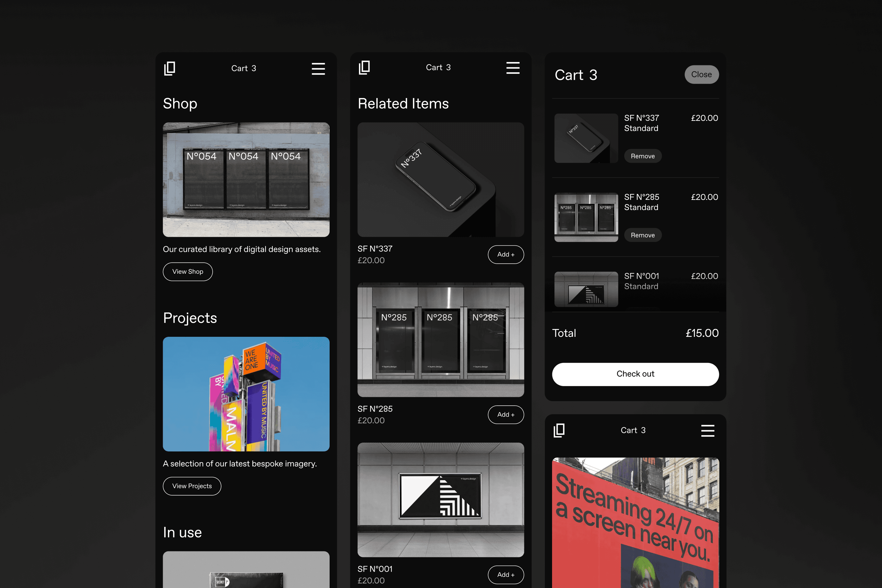Open hamburger menu in Shop panel header
Viewport: 882px width, 588px height.
click(318, 69)
